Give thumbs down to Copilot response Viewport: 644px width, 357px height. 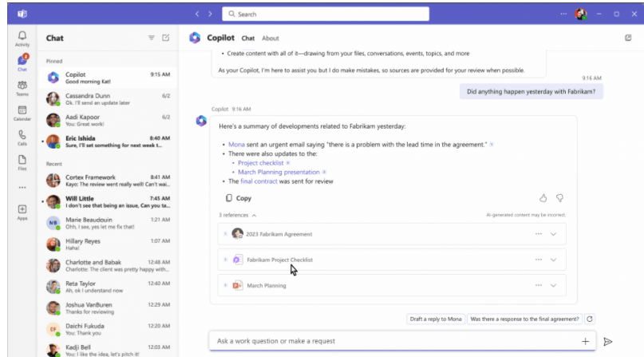(560, 198)
